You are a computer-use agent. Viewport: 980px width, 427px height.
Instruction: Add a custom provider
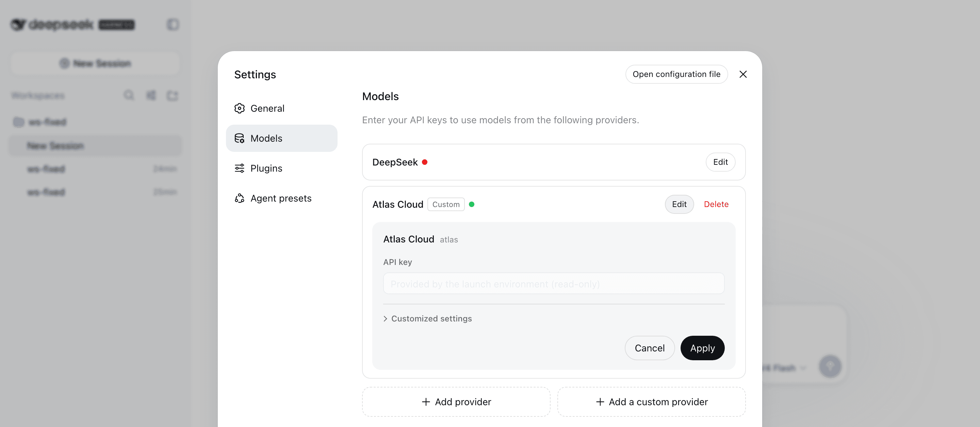[651, 402]
